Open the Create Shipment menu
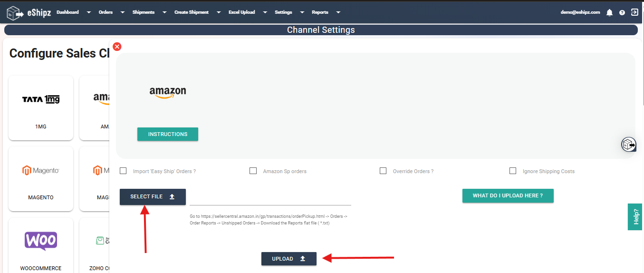The image size is (644, 273). tap(192, 12)
